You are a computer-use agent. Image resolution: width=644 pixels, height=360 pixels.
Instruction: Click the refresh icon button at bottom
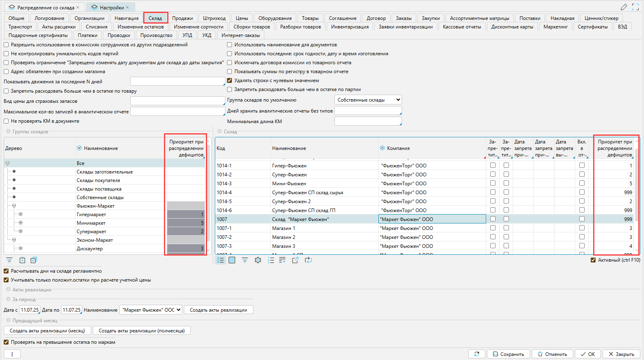tap(476, 354)
